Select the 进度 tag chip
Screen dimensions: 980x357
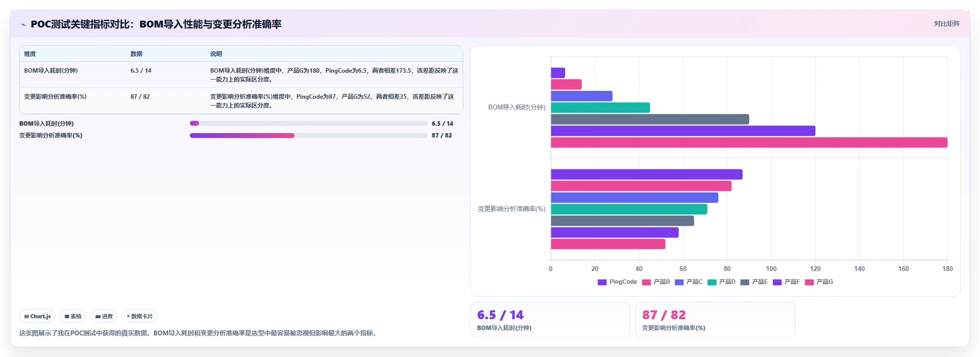(x=104, y=316)
